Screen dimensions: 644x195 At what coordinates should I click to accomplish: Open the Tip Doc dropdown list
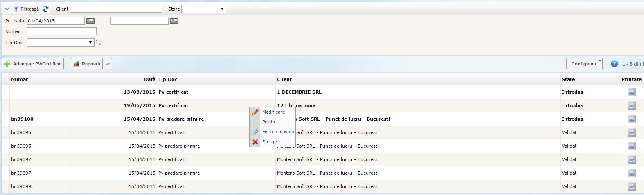point(61,43)
